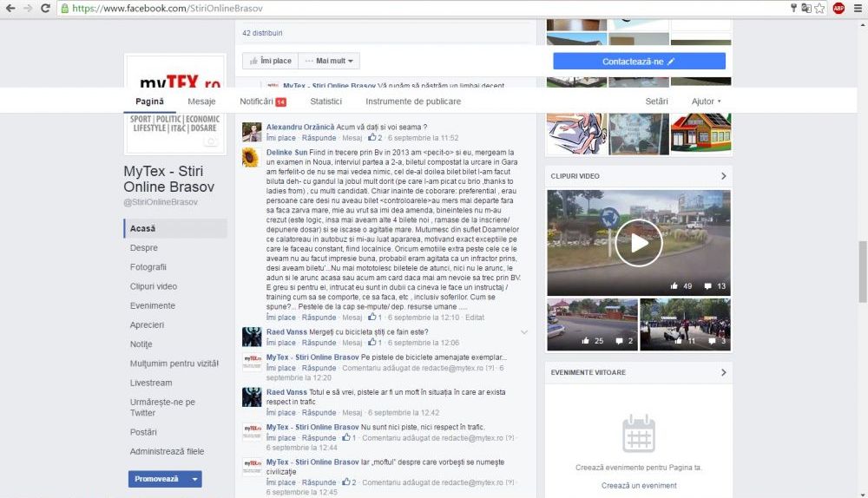Screen dimensions: 868x498
Task: Open the Chrome hamburger menu
Action: pos(858,9)
